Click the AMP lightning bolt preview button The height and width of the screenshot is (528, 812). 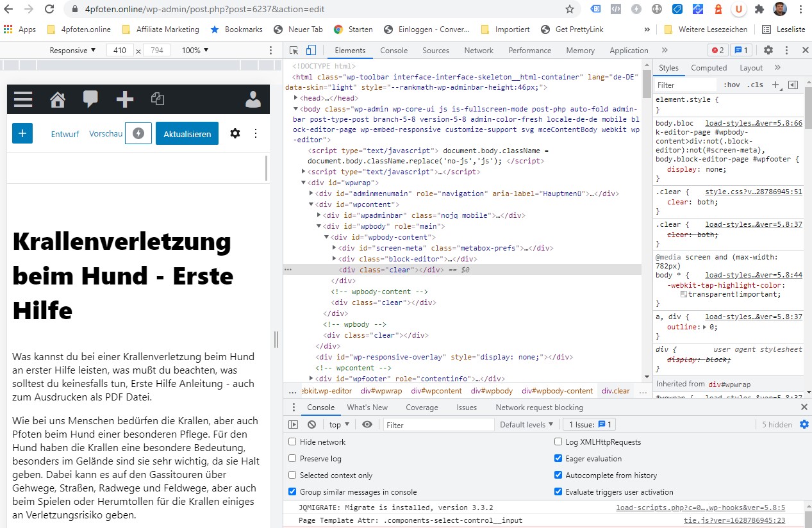click(138, 133)
